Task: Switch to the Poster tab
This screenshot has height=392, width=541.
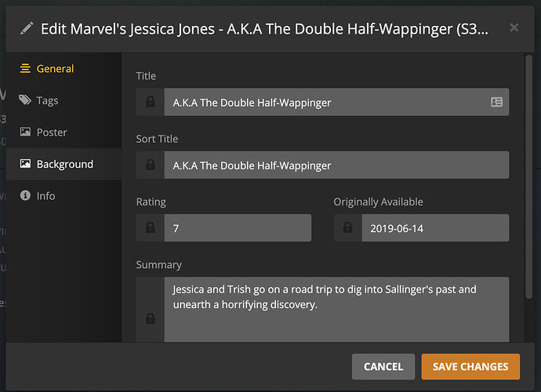Action: (x=52, y=132)
